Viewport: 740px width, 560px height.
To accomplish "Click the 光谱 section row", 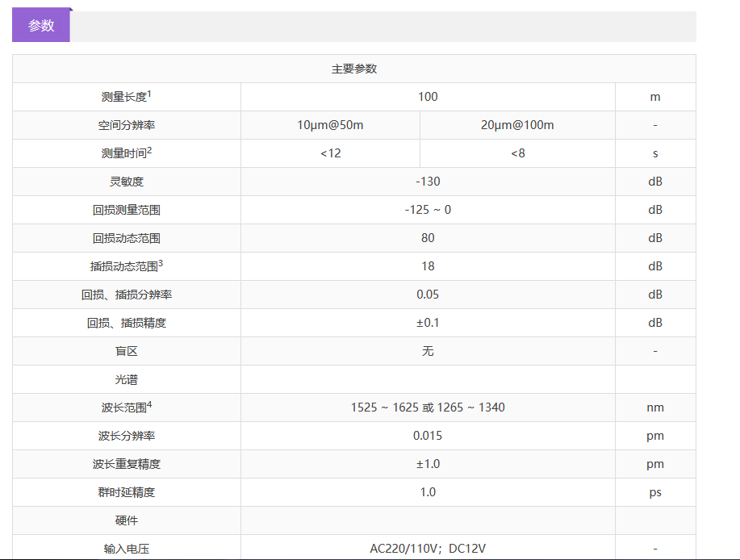I will 126,379.
